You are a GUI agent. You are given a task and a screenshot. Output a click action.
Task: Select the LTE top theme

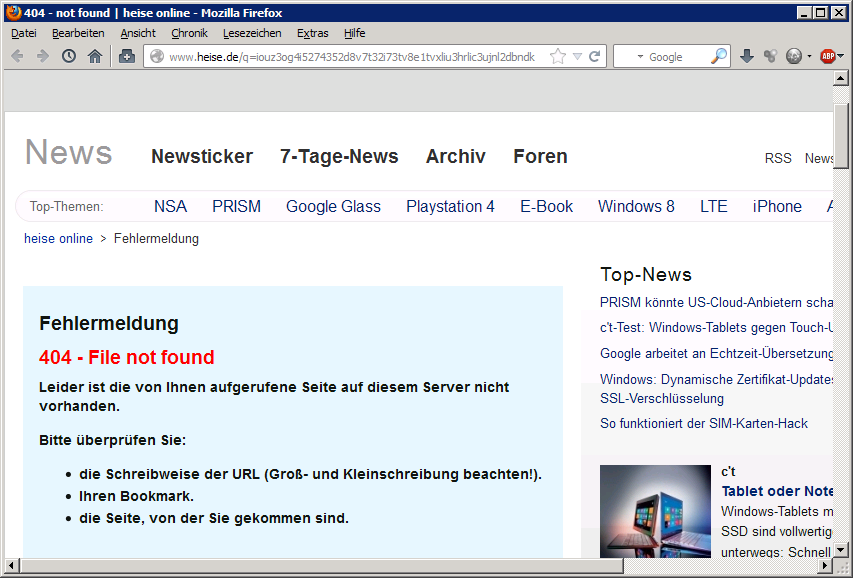pyautogui.click(x=714, y=206)
